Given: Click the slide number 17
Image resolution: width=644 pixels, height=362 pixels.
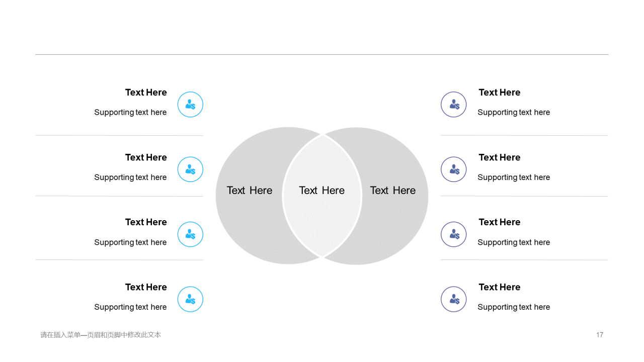Looking at the screenshot, I should 600,335.
